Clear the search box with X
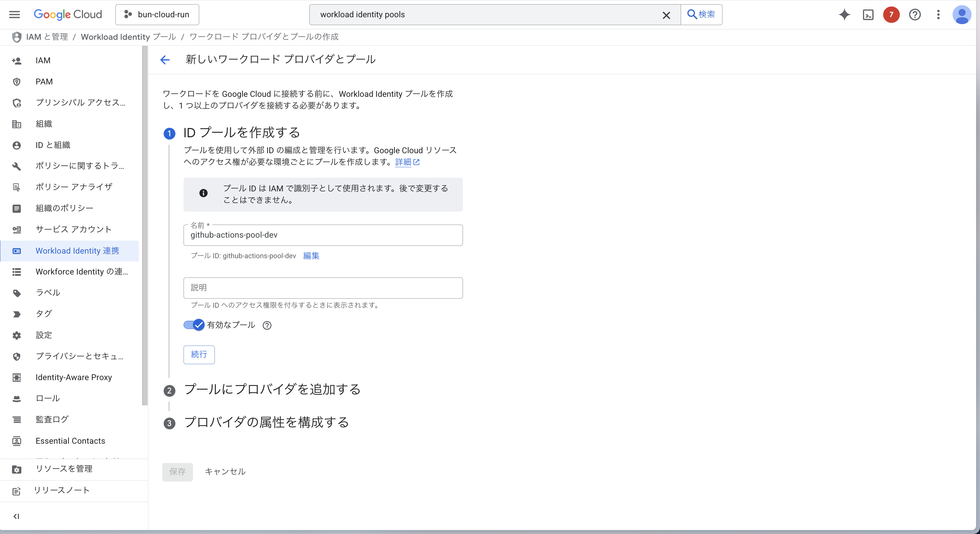The height and width of the screenshot is (534, 980). [666, 15]
